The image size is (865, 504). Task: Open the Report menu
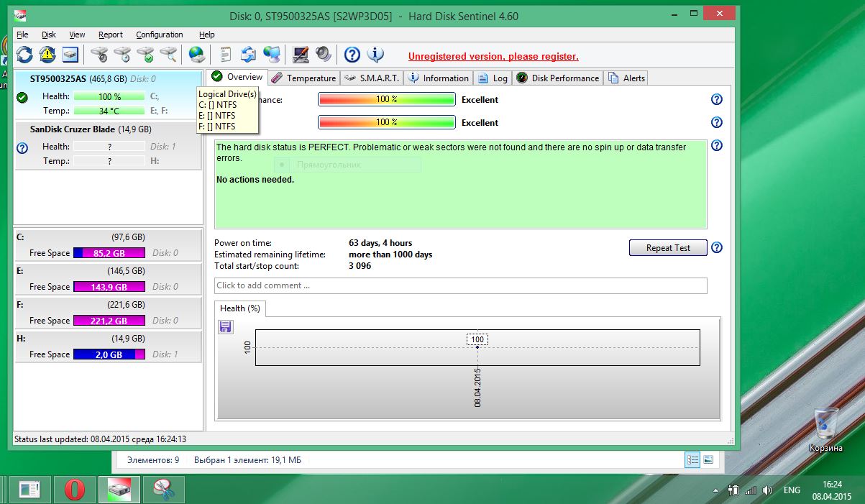(x=111, y=35)
